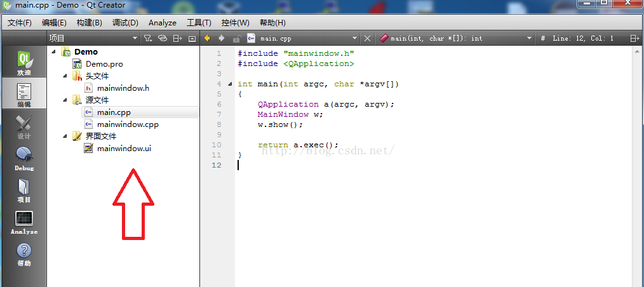This screenshot has width=644, height=287.
Task: Go back with the yellow arrow
Action: click(x=207, y=38)
